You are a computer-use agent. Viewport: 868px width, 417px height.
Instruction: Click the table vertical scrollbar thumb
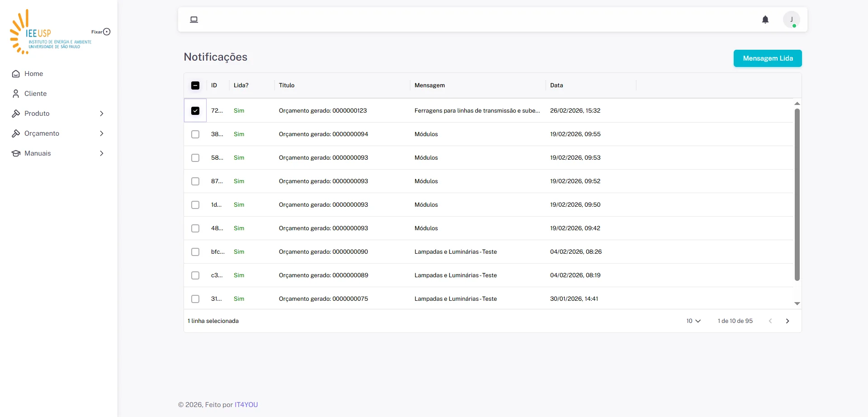coord(797,194)
